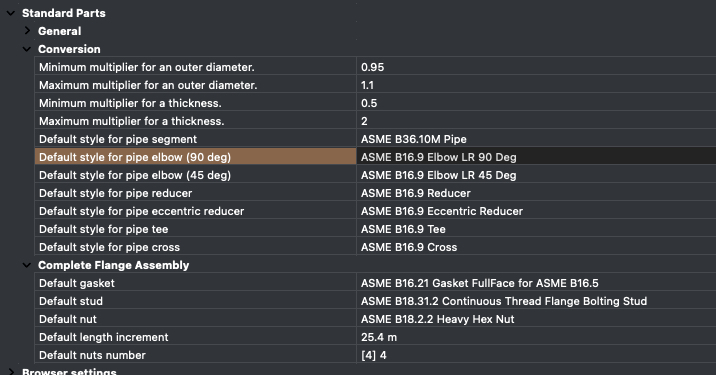Select the Conversion heading
The image size is (716, 375).
point(69,49)
